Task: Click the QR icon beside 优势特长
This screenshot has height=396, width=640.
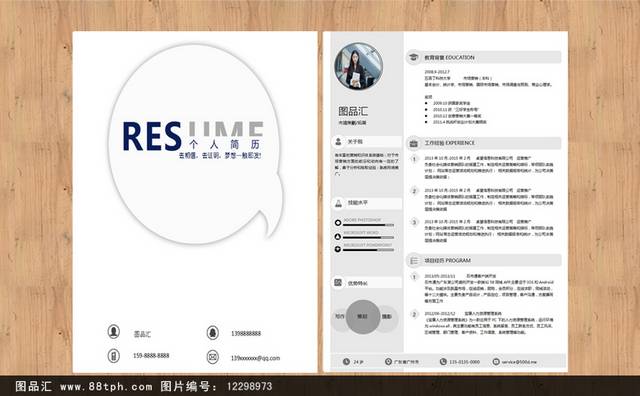Action: click(x=338, y=283)
